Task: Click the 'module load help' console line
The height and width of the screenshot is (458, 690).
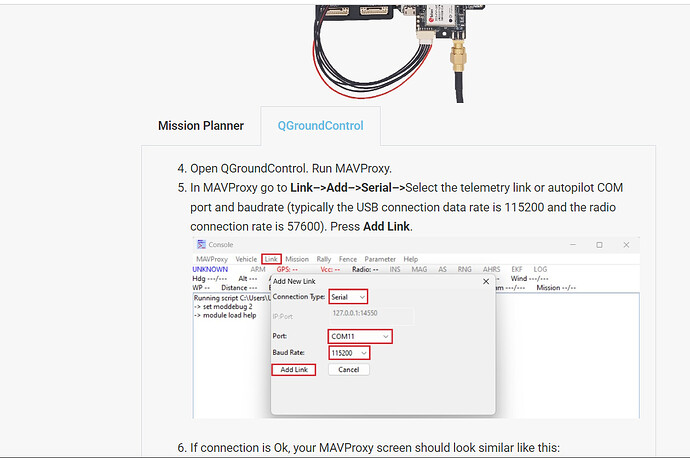Action: (225, 315)
